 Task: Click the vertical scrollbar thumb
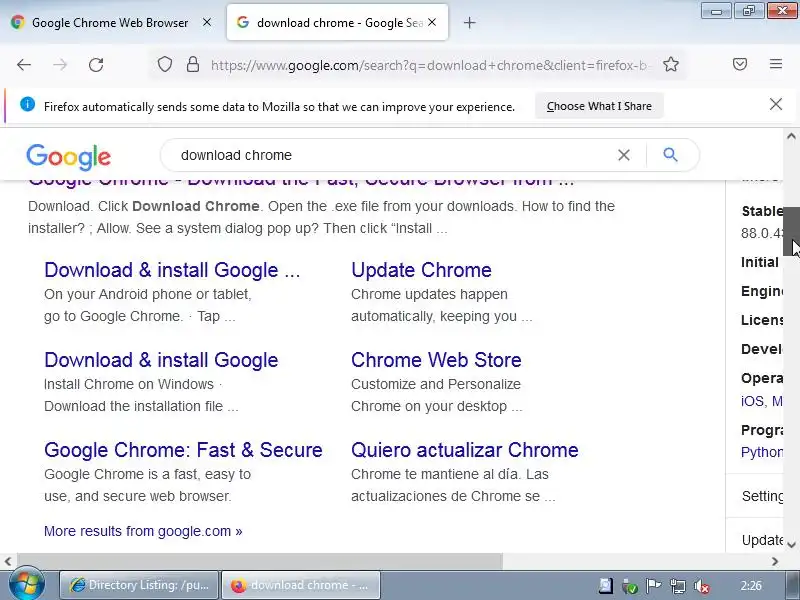pyautogui.click(x=791, y=232)
